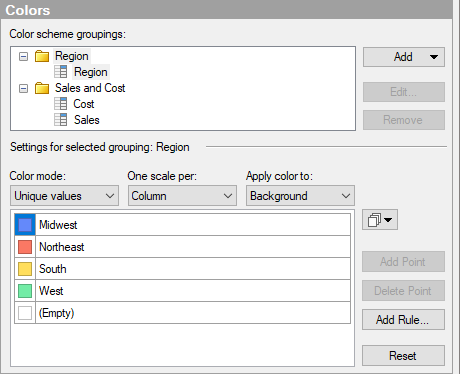Click the Delete Point button

coord(403,291)
